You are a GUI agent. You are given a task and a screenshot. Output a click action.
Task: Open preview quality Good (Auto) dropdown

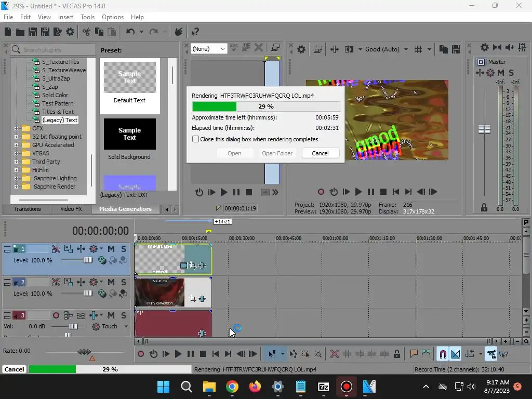click(x=387, y=49)
